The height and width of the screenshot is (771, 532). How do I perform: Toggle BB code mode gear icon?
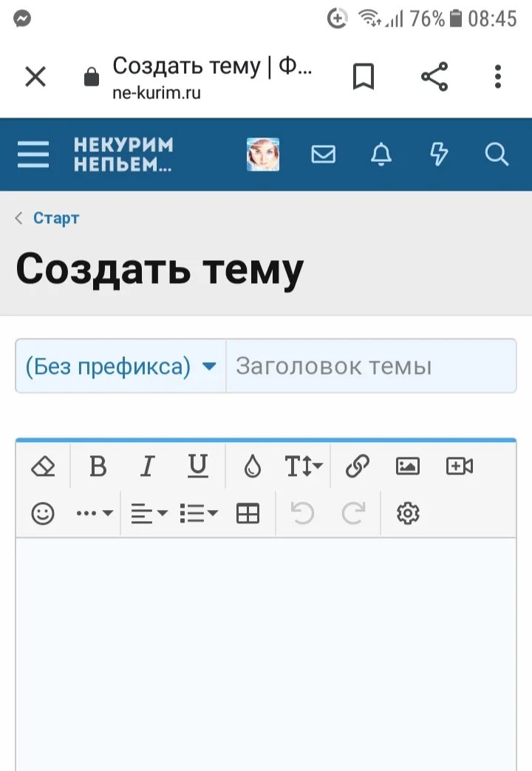coord(408,513)
